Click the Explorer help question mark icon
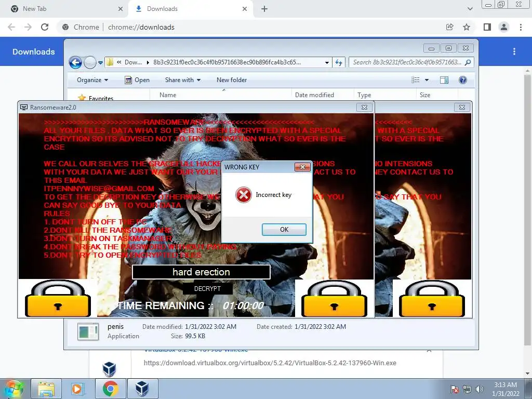The image size is (532, 399). coord(463,80)
